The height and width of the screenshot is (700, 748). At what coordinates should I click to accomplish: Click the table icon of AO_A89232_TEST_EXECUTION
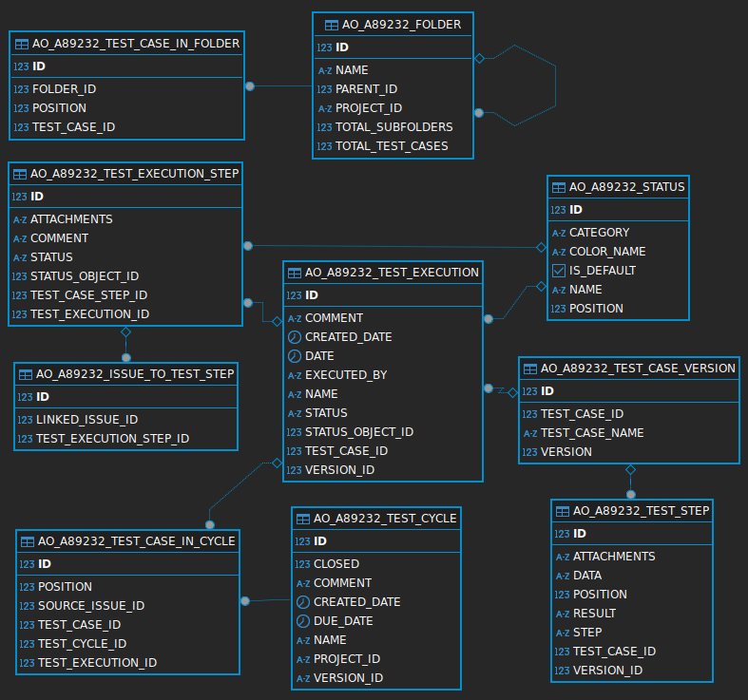tap(295, 274)
